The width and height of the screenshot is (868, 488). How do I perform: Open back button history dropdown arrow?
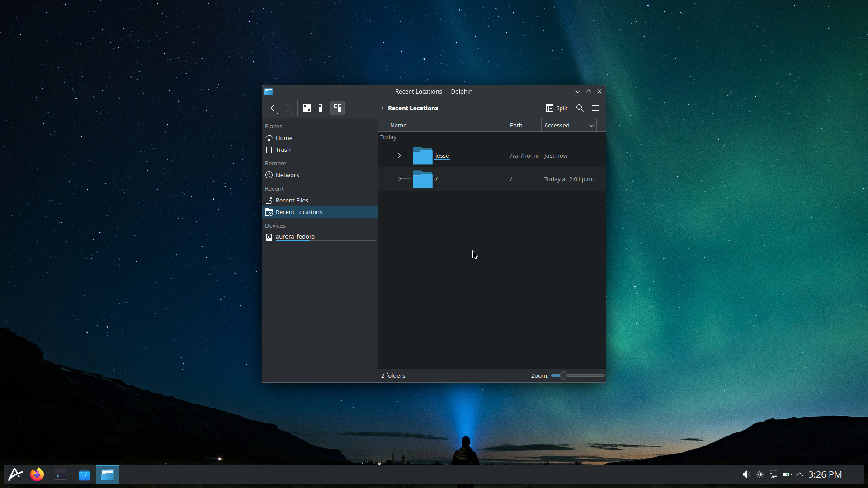278,113
